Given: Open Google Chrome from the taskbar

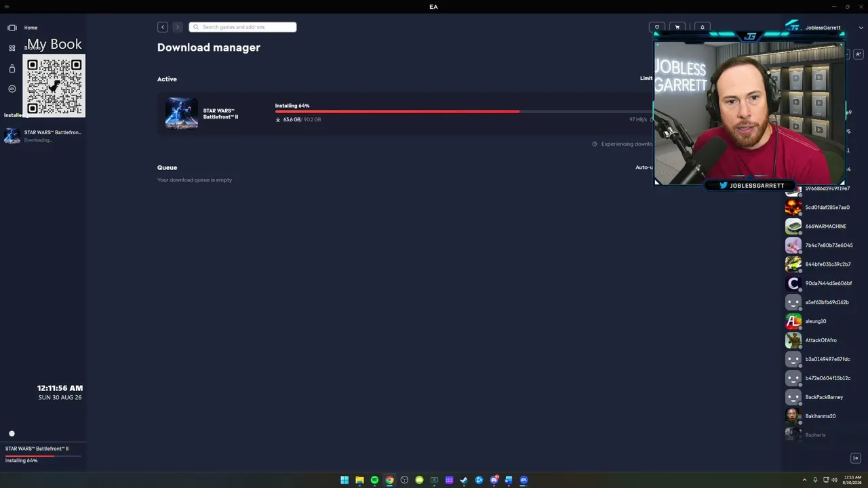Looking at the screenshot, I should (389, 480).
